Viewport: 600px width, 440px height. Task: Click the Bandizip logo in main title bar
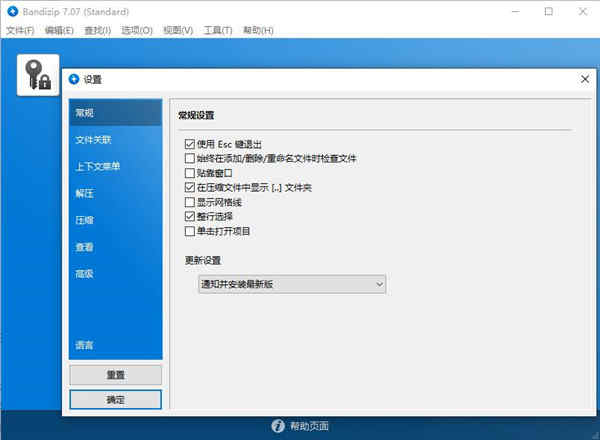tap(13, 12)
